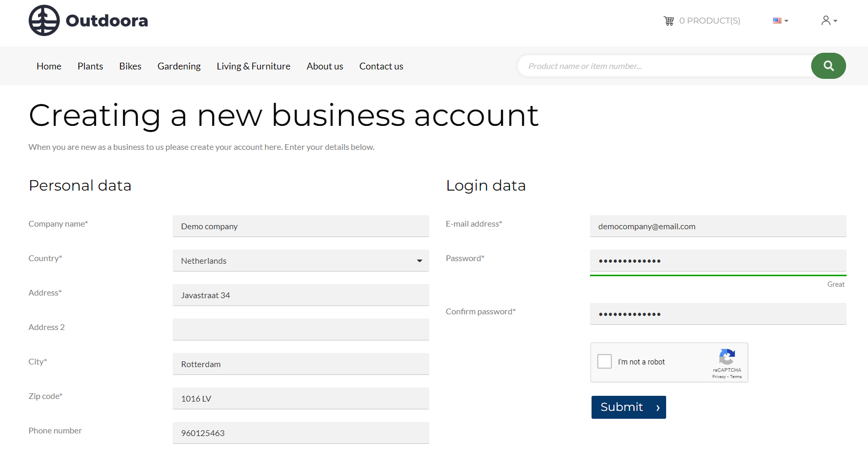Focus the product search input field
Image resolution: width=868 pixels, height=459 pixels.
(x=664, y=66)
